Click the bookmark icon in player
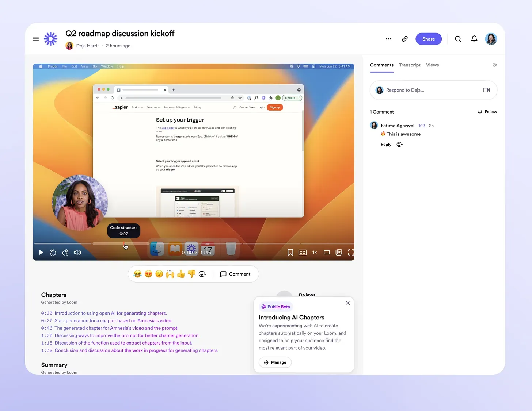532x411 pixels. tap(290, 252)
